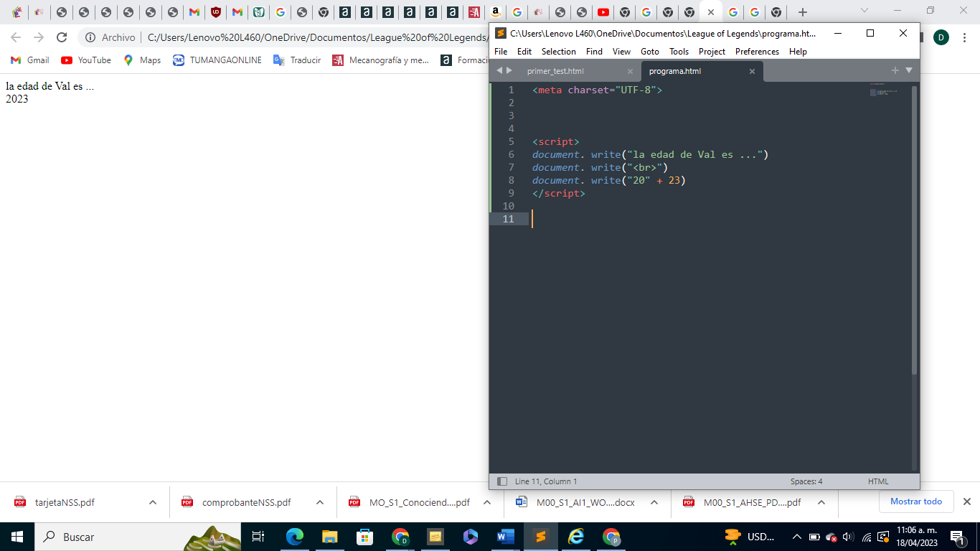The image size is (980, 551).
Task: Open the Preferences menu
Action: 757,52
